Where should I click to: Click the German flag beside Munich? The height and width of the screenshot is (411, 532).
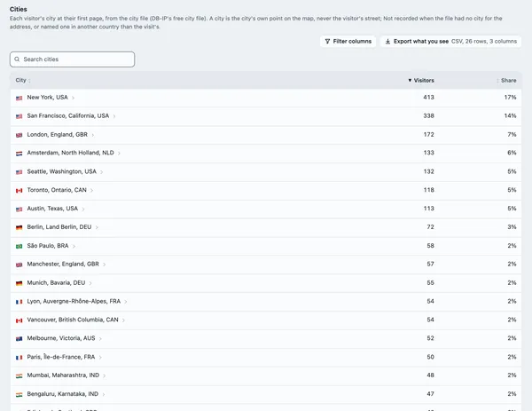click(x=19, y=283)
